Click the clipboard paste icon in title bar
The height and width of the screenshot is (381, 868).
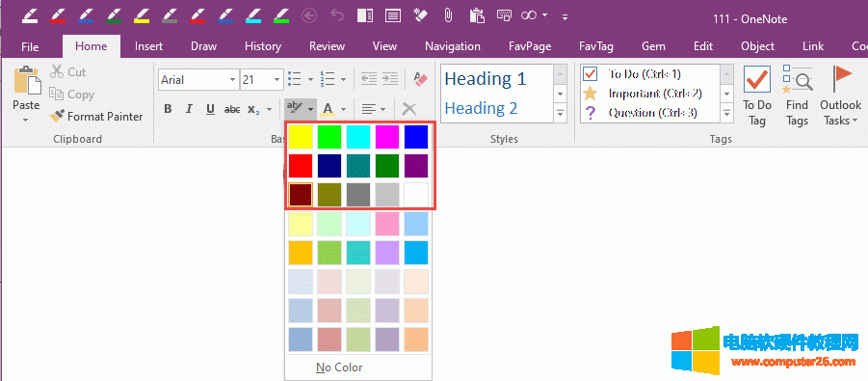477,15
